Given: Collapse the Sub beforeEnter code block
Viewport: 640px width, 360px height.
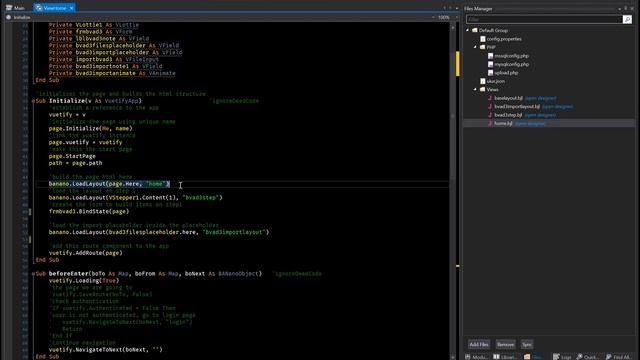Looking at the screenshot, I should [x=33, y=274].
